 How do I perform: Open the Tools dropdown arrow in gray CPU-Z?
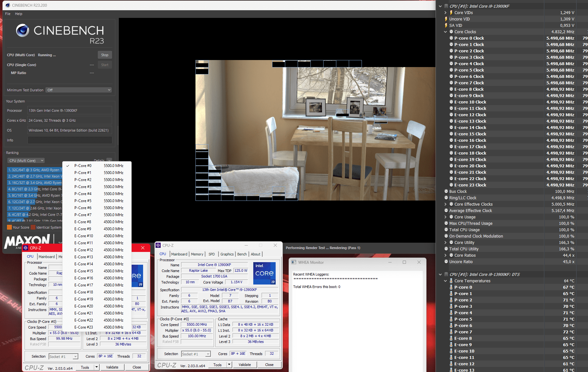coord(229,365)
